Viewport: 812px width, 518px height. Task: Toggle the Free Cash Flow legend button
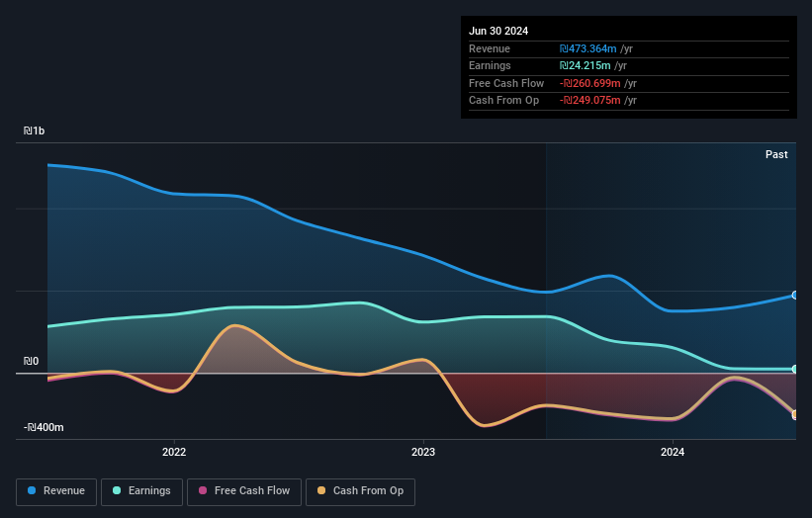(244, 491)
